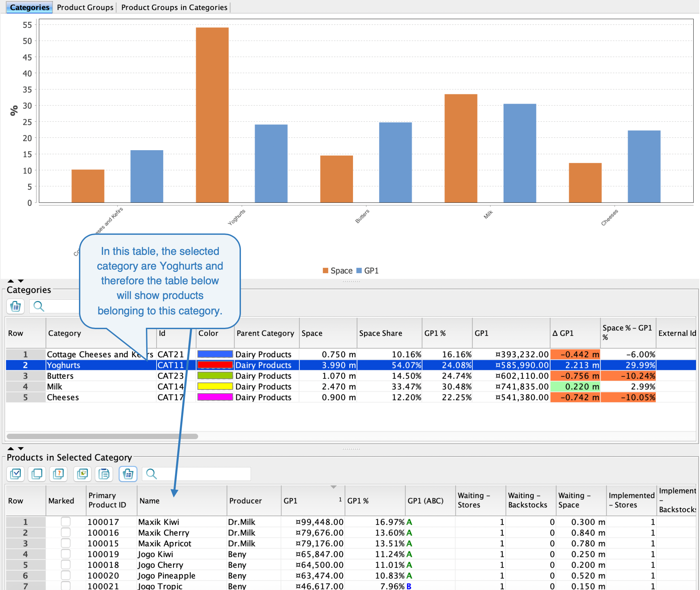Sort products by Primary Product ID header
The width and height of the screenshot is (700, 590).
[111, 501]
